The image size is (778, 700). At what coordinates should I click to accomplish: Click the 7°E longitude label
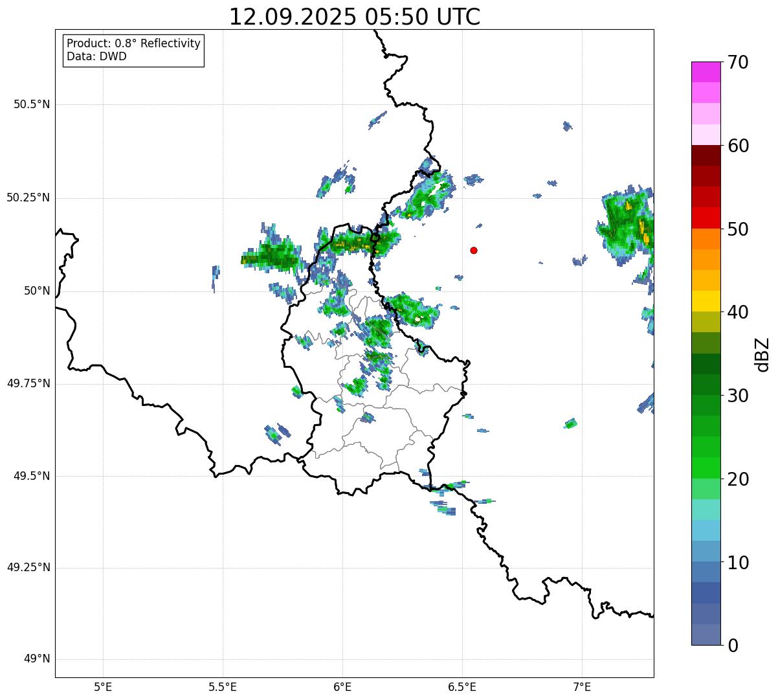click(583, 686)
